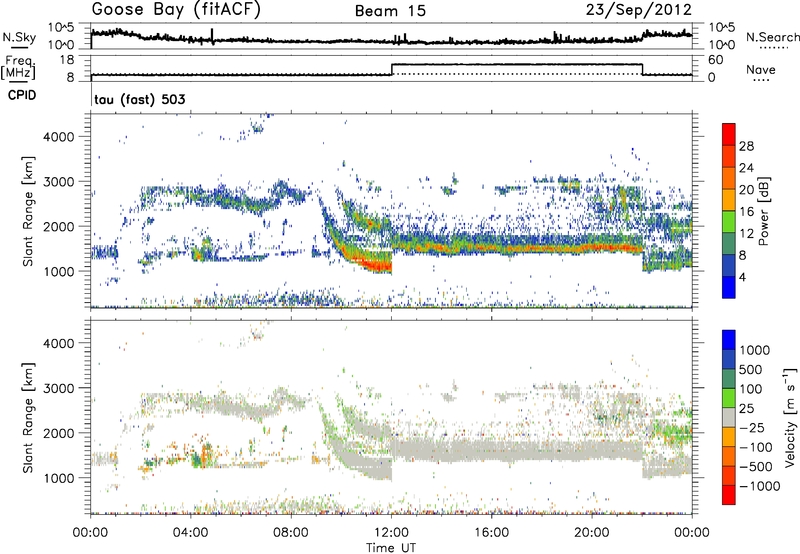Click the 'Power [dB]' color bar label
The image size is (800, 554).
[764, 211]
